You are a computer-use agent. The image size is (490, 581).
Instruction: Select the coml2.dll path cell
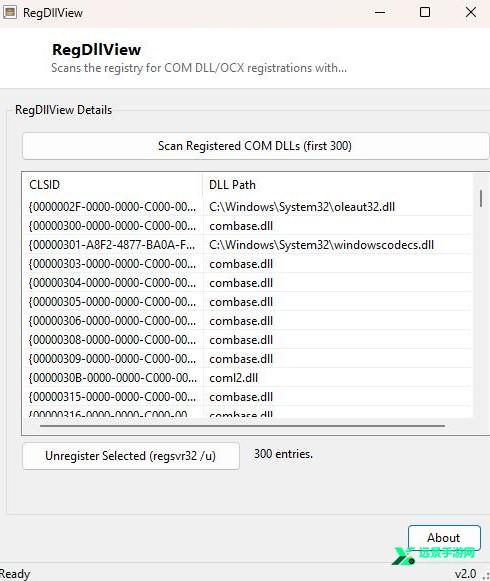234,378
